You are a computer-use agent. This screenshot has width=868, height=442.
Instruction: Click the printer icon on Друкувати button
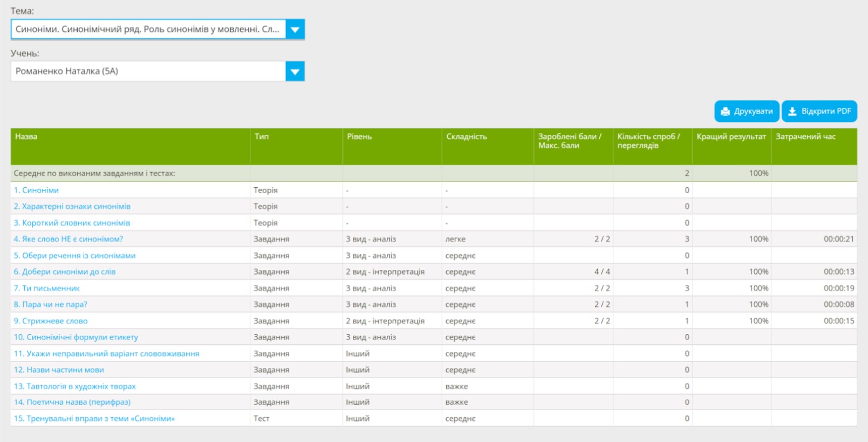(725, 111)
